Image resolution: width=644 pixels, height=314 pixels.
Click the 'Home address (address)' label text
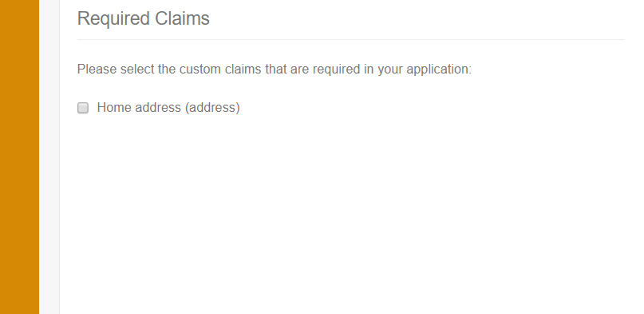point(168,107)
